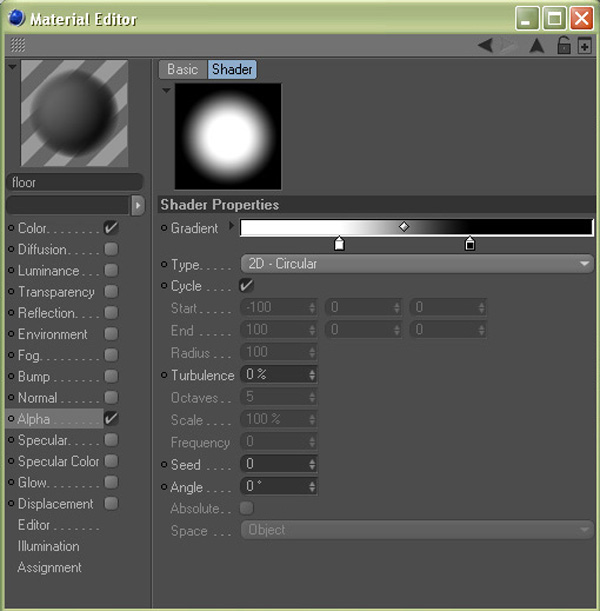The height and width of the screenshot is (611, 600).
Task: Enable the Diffusion channel checkbox
Action: 111,250
